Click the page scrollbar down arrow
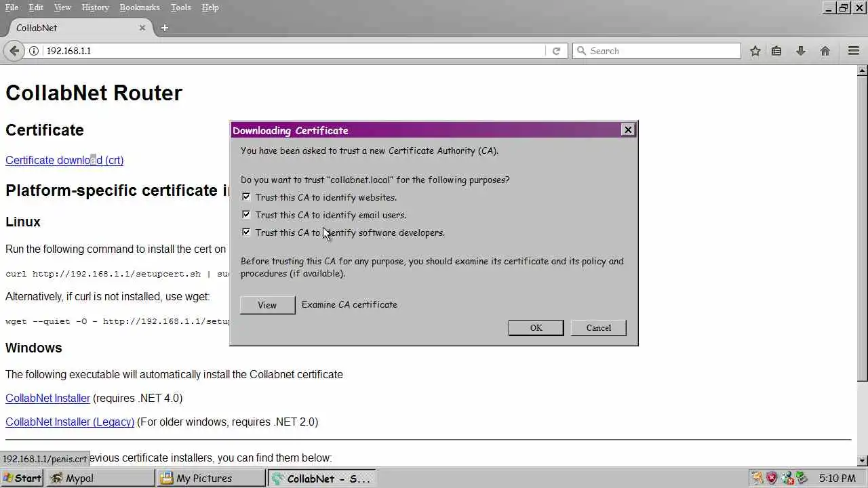 [862, 461]
